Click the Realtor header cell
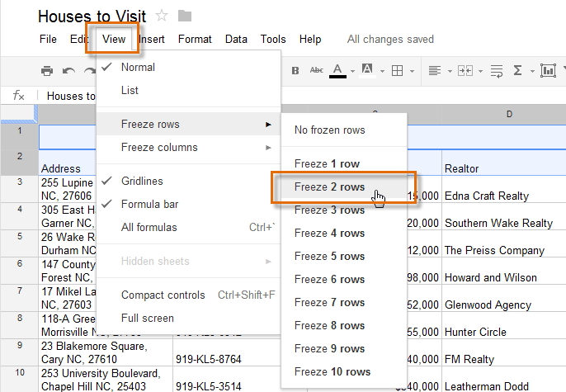 pyautogui.click(x=504, y=163)
